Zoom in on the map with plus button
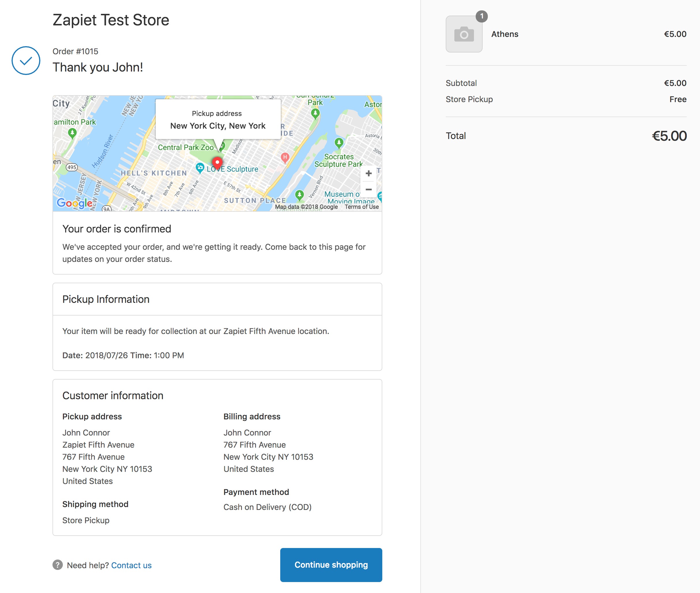700x593 pixels. point(368,173)
